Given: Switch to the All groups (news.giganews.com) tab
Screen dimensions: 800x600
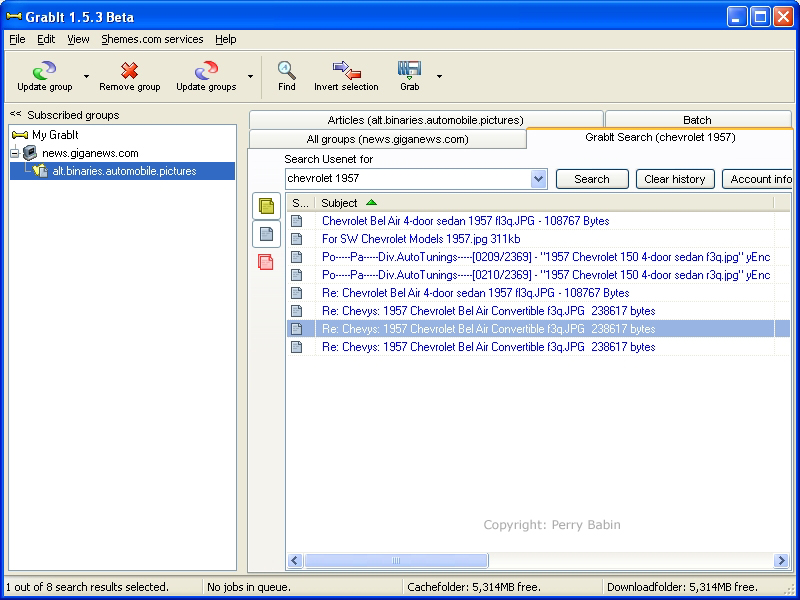Looking at the screenshot, I should (387, 139).
